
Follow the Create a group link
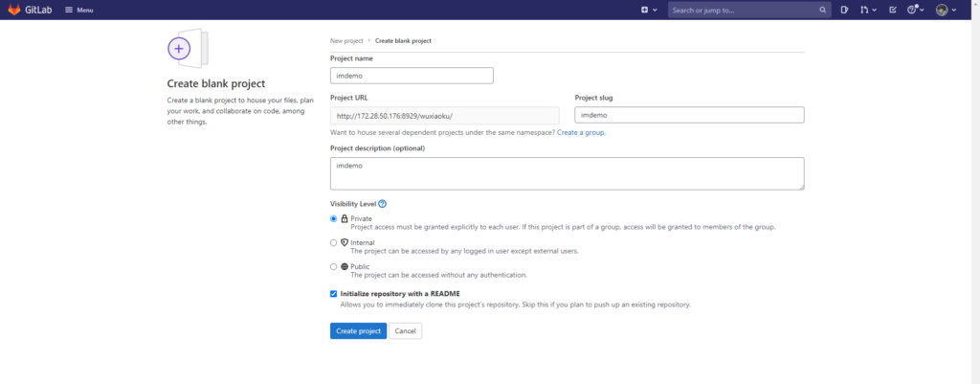click(581, 132)
